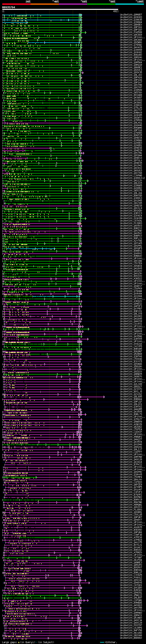Viewport: 146px width, 644px height.
Task: Open hit UniRef100_Q39864
Action: [x=131, y=22]
